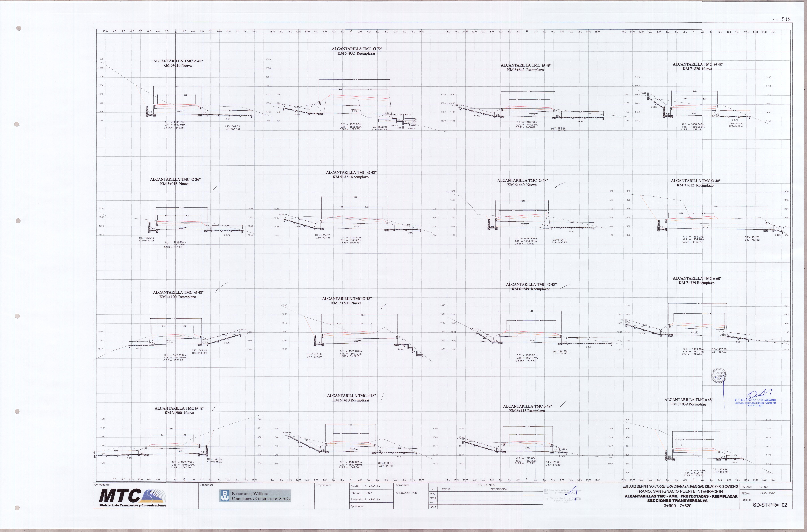Click the range '3+900 - 7+820'
The width and height of the screenshot is (807, 532).
coord(677,506)
